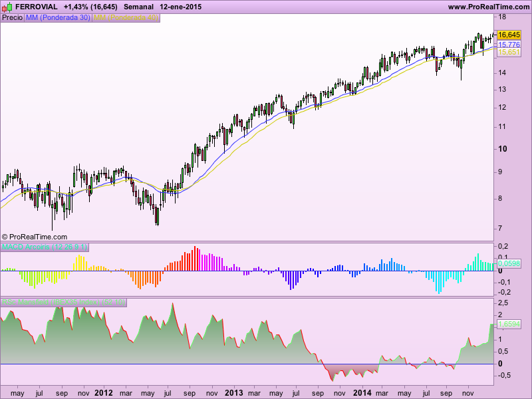Click the 0,0598 MACD value tag
The image size is (532, 399).
[509, 263]
